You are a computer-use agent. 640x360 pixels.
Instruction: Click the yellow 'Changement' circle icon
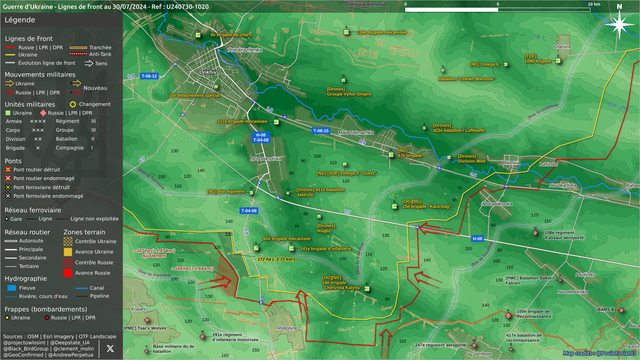pos(73,104)
